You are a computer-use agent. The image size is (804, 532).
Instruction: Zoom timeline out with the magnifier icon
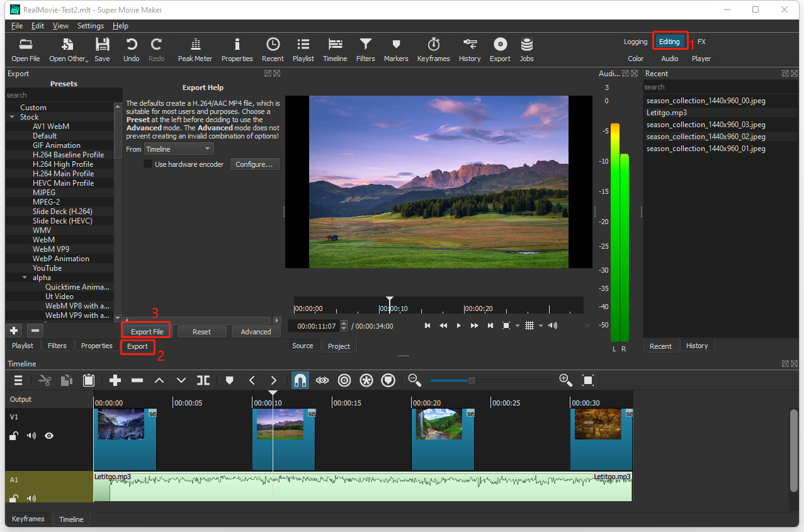(414, 380)
